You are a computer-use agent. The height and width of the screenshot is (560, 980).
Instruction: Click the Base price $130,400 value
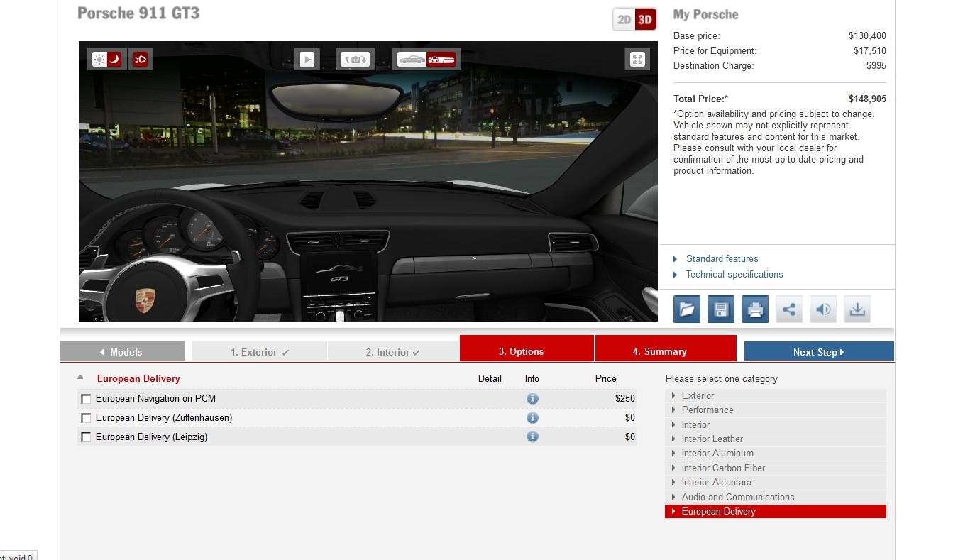[x=867, y=35]
